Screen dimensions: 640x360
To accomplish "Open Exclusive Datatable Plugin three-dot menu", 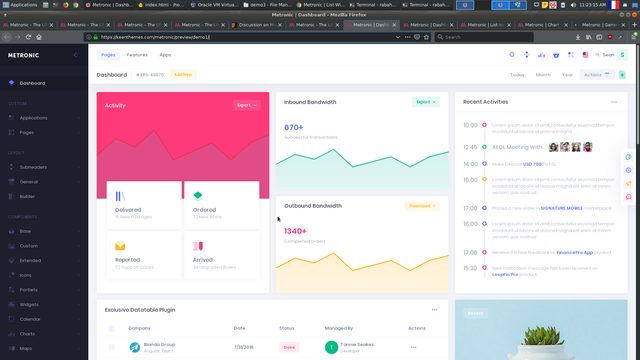I will point(434,310).
